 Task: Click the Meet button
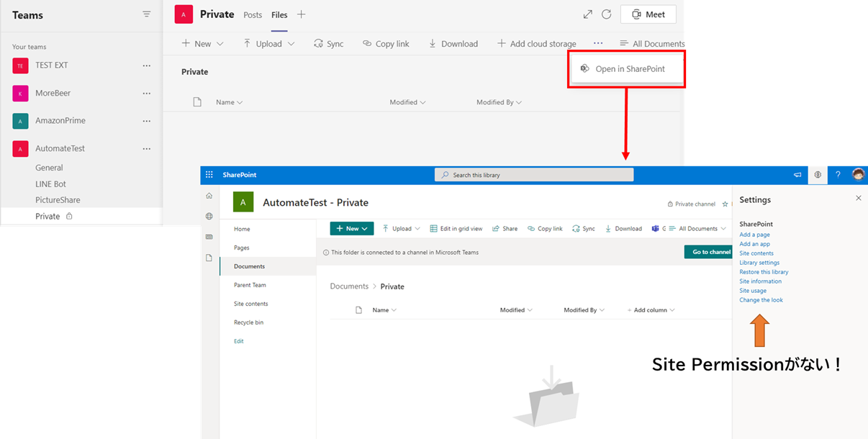pos(648,14)
